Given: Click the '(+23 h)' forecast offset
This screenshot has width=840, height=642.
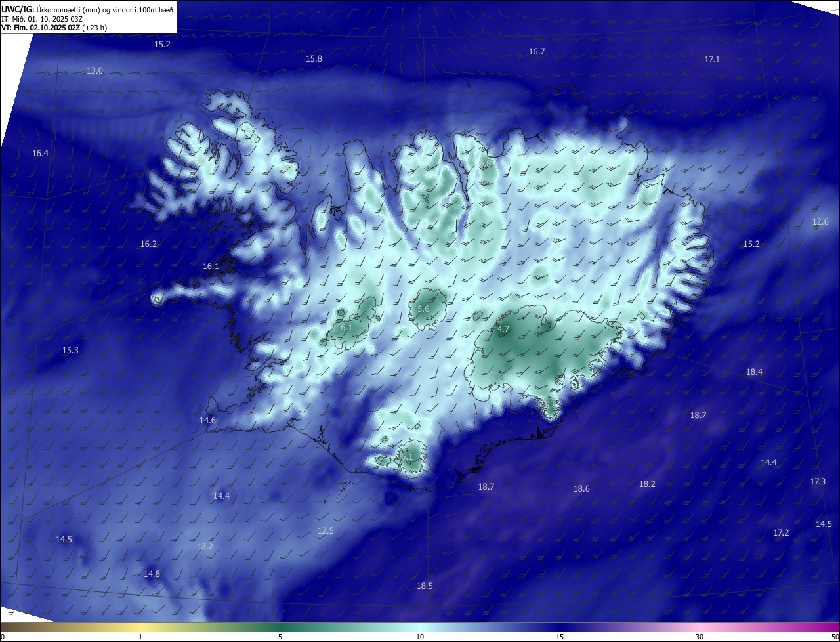Looking at the screenshot, I should pyautogui.click(x=95, y=28).
